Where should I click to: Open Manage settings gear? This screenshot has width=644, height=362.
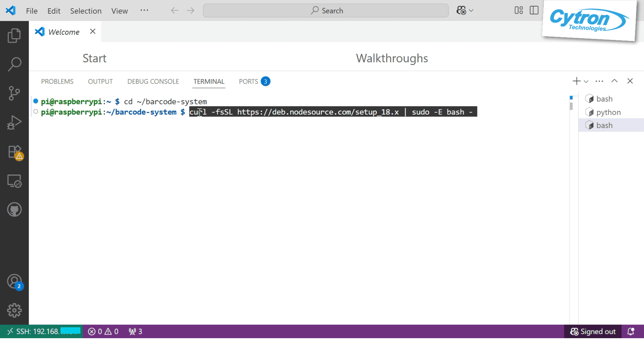[x=14, y=310]
